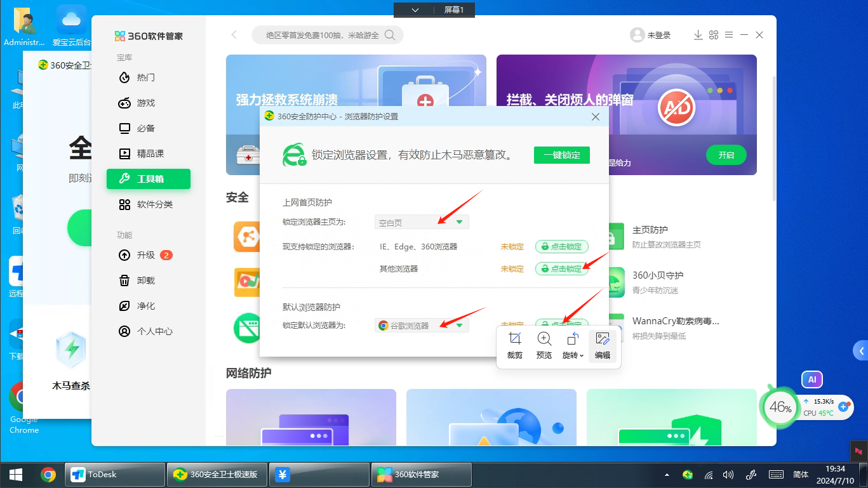Click the 木马查杀 shield icon in 360安全卫士
The width and height of the screenshot is (868, 488).
coord(71,350)
